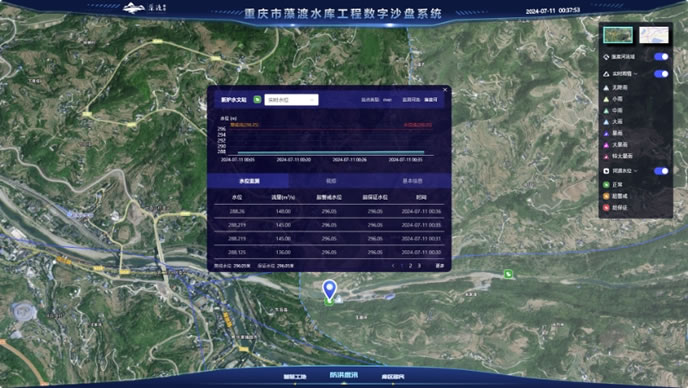Click the green status icon in popup header
This screenshot has height=388, width=688.
[x=258, y=100]
